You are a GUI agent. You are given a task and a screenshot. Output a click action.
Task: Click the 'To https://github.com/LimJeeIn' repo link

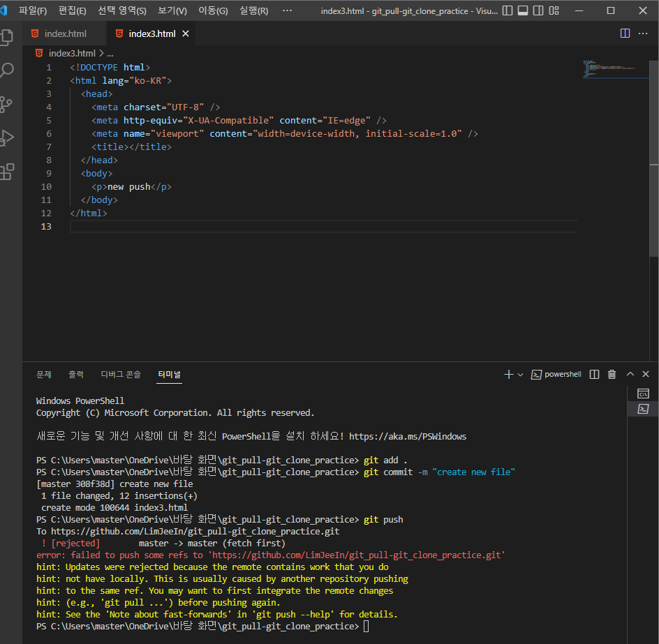click(195, 532)
